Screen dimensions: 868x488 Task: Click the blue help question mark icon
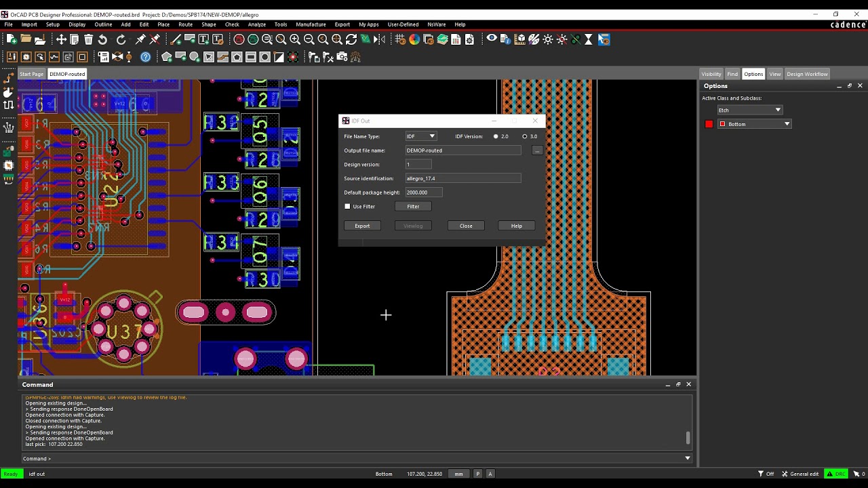(x=145, y=57)
